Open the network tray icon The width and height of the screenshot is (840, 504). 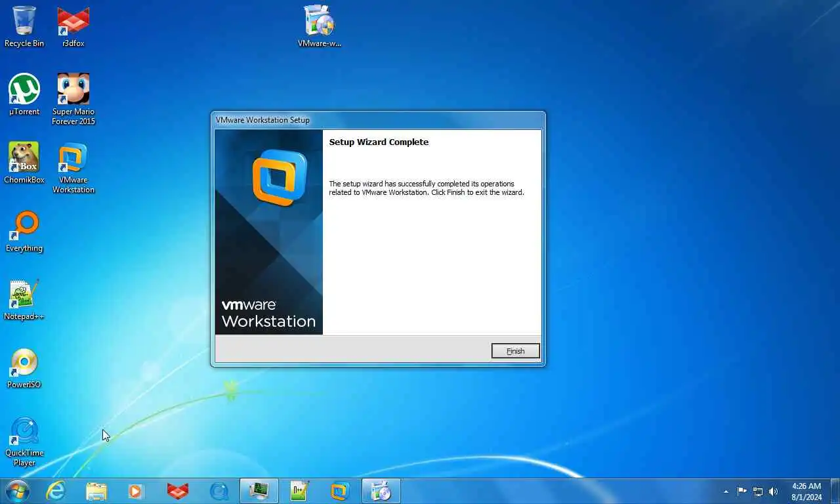tap(758, 492)
